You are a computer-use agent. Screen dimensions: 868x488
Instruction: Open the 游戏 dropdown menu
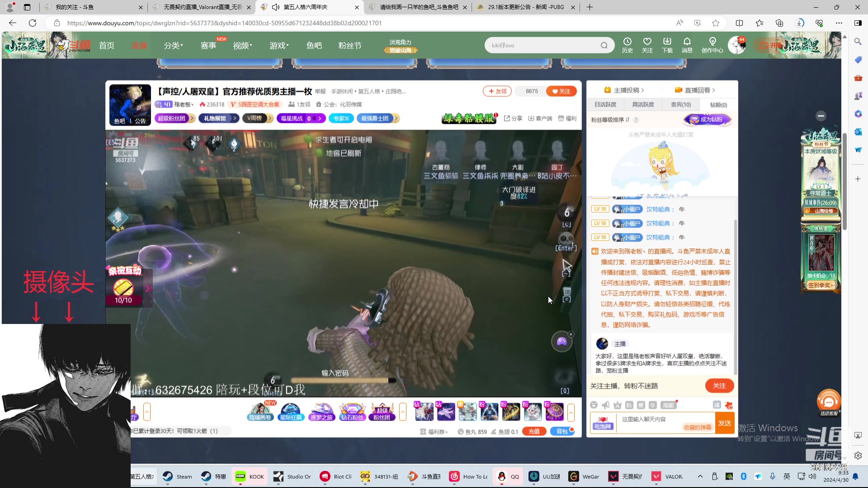(x=279, y=45)
